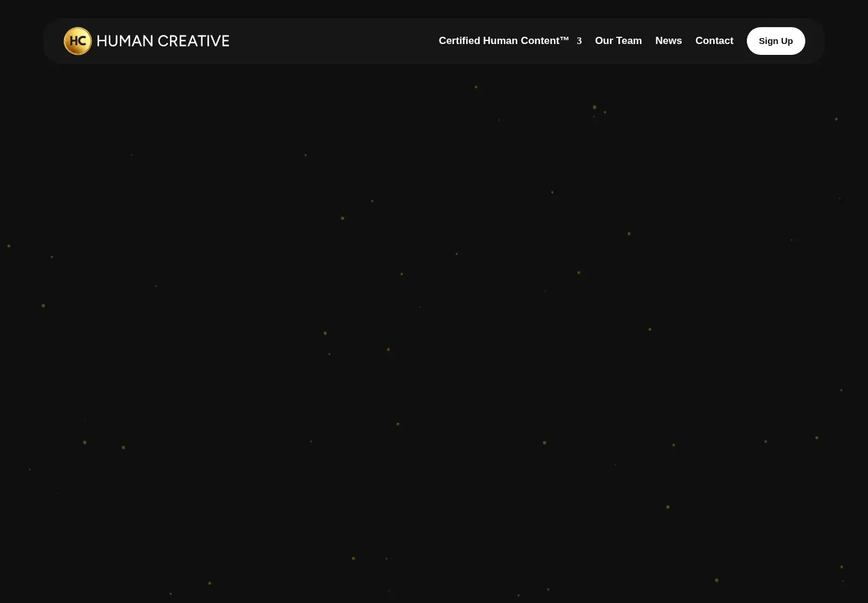Viewport: 868px width, 603px height.
Task: Click the Human Creative HC logo
Action: coord(146,41)
